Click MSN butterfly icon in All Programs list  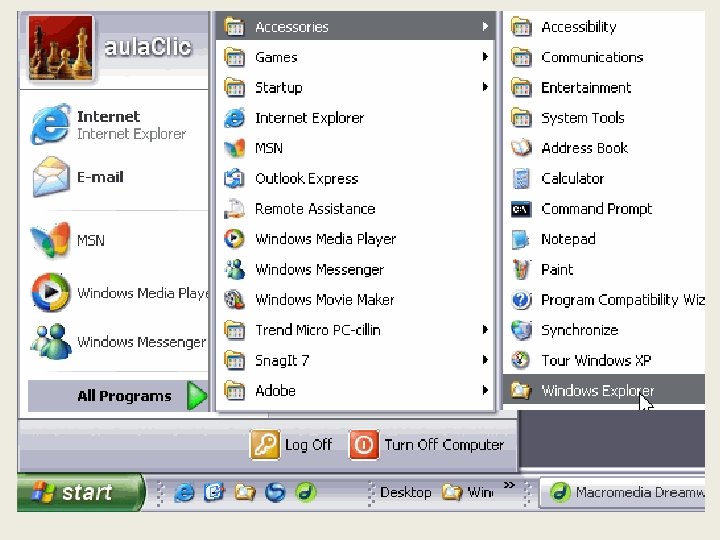point(235,148)
